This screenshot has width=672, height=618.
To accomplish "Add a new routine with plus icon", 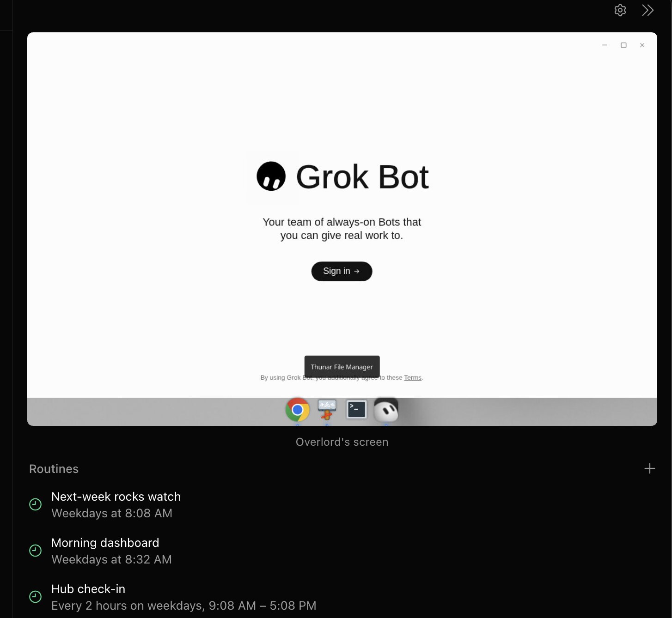I will coord(649,468).
